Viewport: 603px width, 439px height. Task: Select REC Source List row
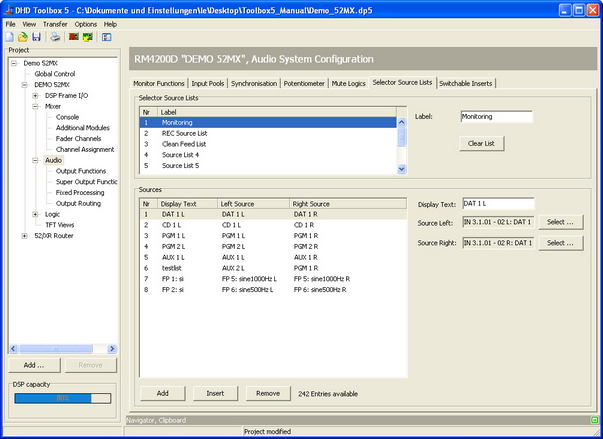(x=268, y=133)
